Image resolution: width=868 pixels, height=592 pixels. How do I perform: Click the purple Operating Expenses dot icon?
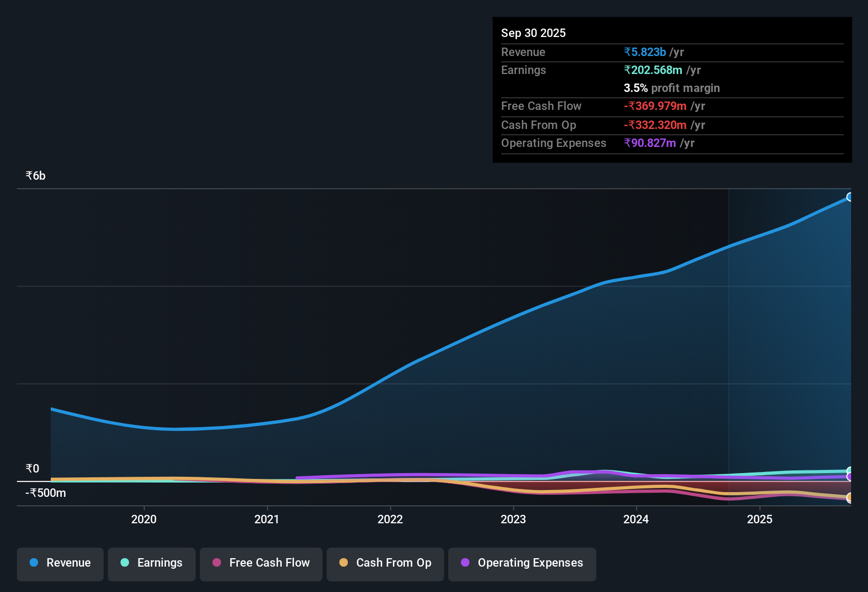[x=464, y=562]
